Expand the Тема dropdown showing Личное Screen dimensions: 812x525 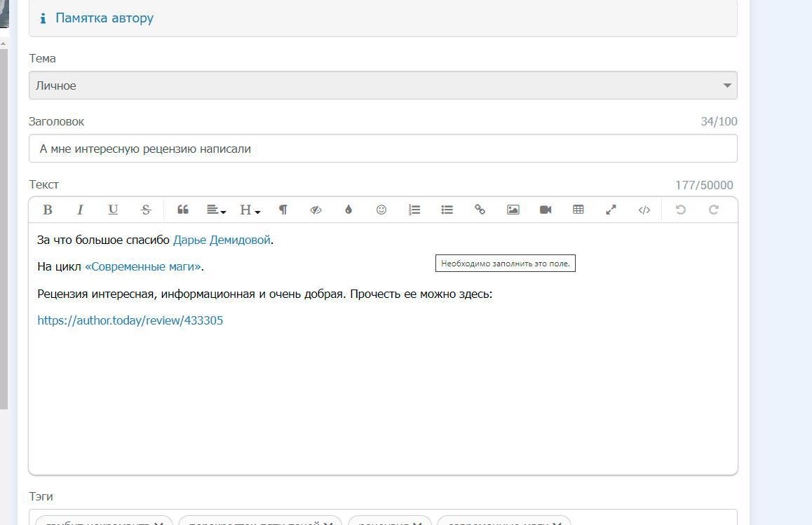(x=382, y=86)
